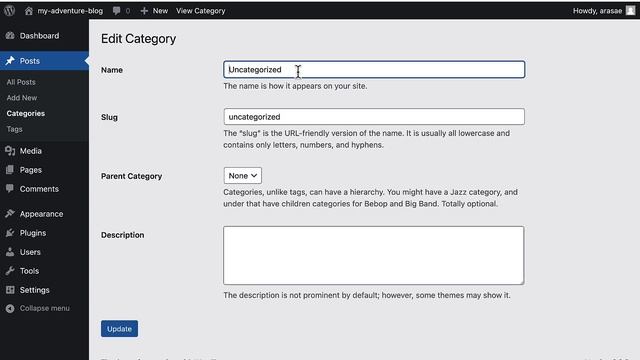640x360 pixels.
Task: Open my-adventure-blog site link
Action: pos(70,11)
